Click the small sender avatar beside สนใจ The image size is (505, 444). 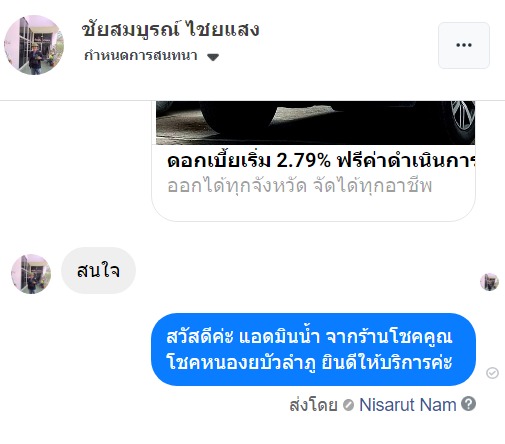(x=31, y=274)
